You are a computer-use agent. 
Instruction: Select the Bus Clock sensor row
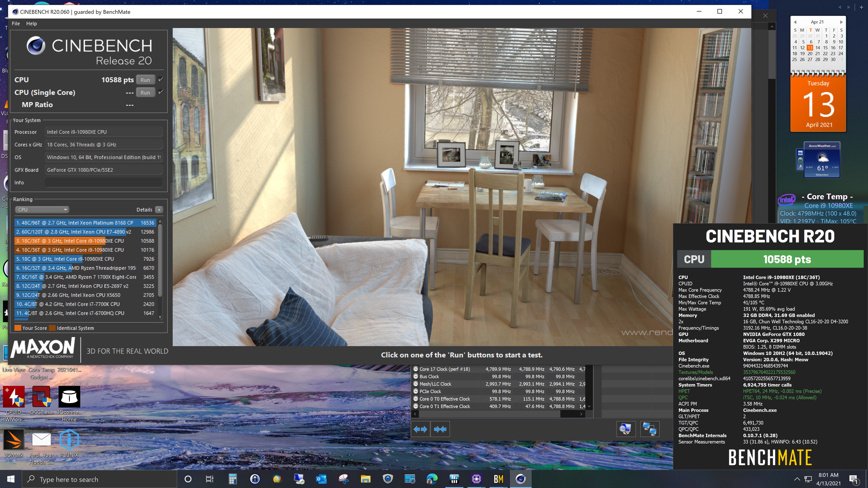[x=499, y=377]
